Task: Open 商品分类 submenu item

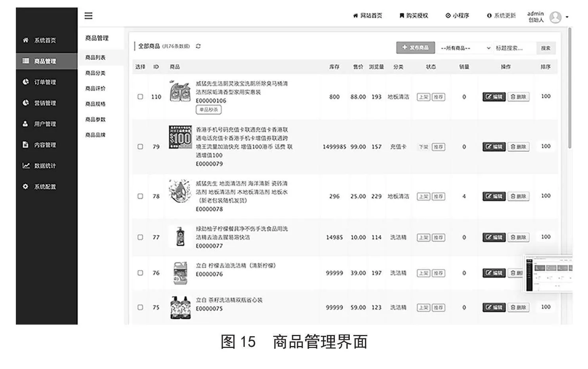Action: point(95,73)
